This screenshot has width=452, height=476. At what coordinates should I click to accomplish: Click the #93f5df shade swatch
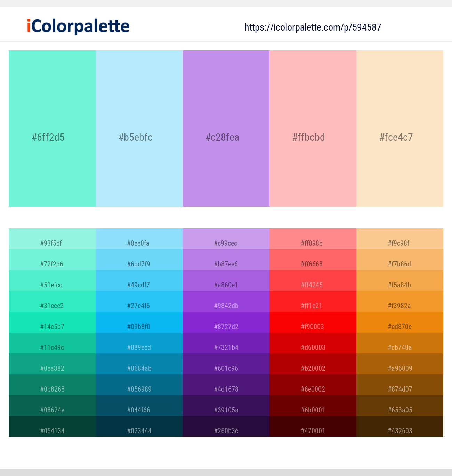(52, 243)
